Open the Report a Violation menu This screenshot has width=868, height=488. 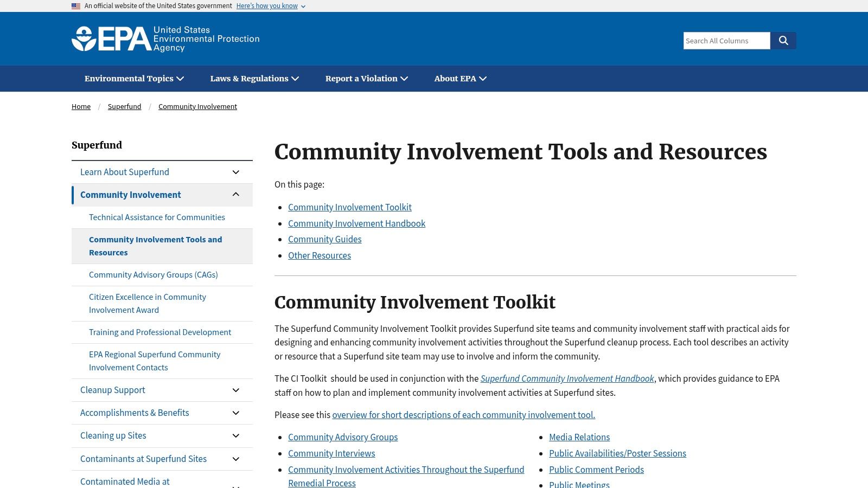point(367,79)
